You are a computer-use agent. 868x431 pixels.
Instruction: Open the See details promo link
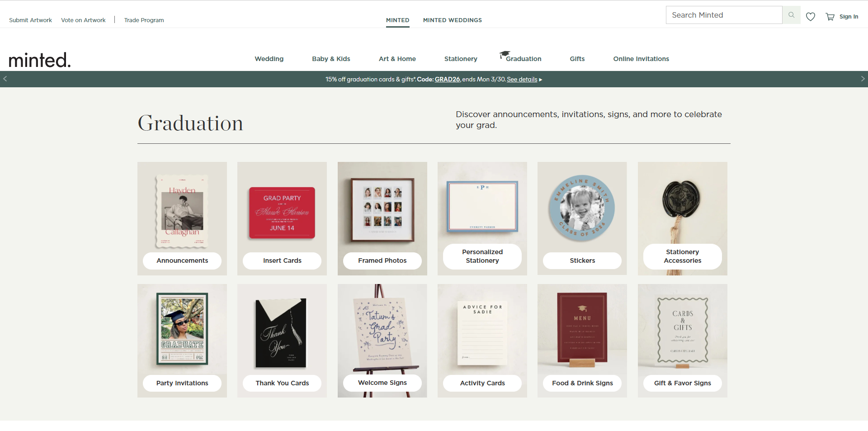pyautogui.click(x=522, y=79)
